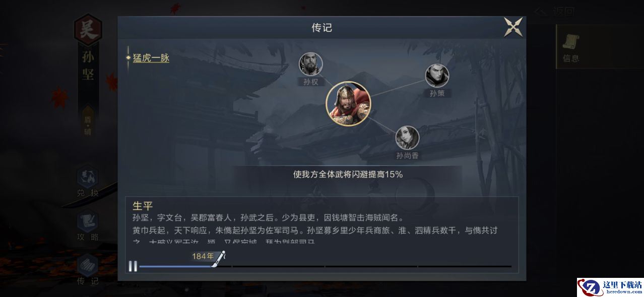Pause the biography timeline playback
Image resolution: width=644 pixels, height=297 pixels.
click(133, 266)
